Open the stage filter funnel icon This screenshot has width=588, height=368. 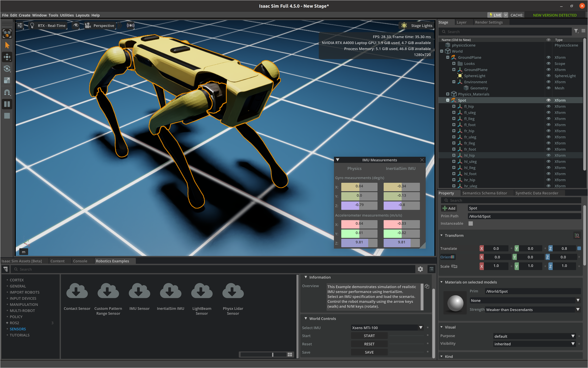(x=576, y=31)
